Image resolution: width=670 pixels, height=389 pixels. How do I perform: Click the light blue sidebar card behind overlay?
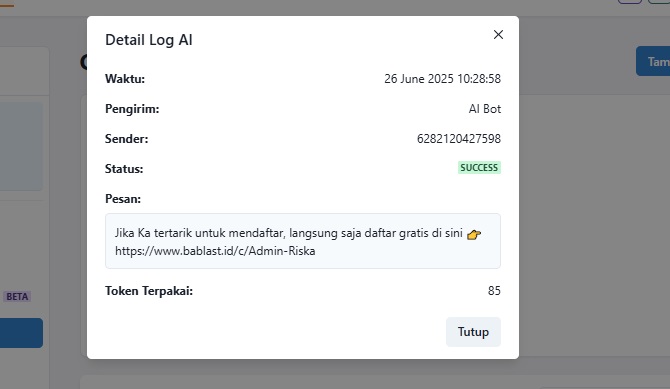(21, 146)
